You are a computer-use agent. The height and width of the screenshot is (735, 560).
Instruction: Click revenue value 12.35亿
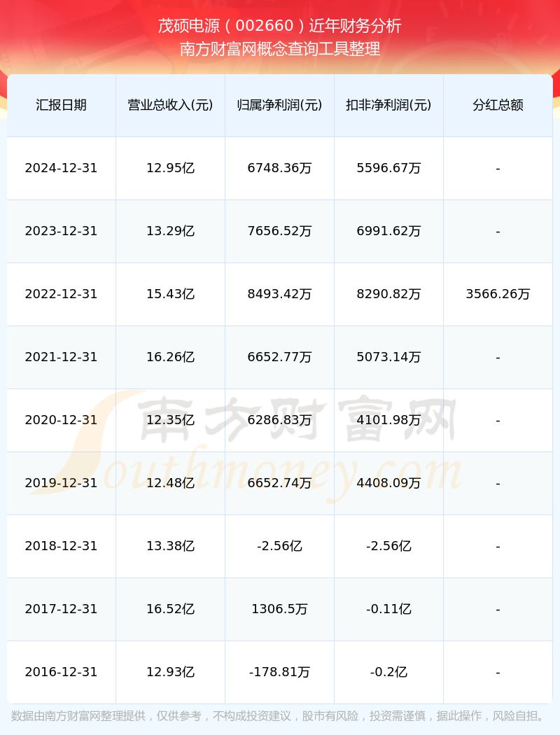click(171, 420)
